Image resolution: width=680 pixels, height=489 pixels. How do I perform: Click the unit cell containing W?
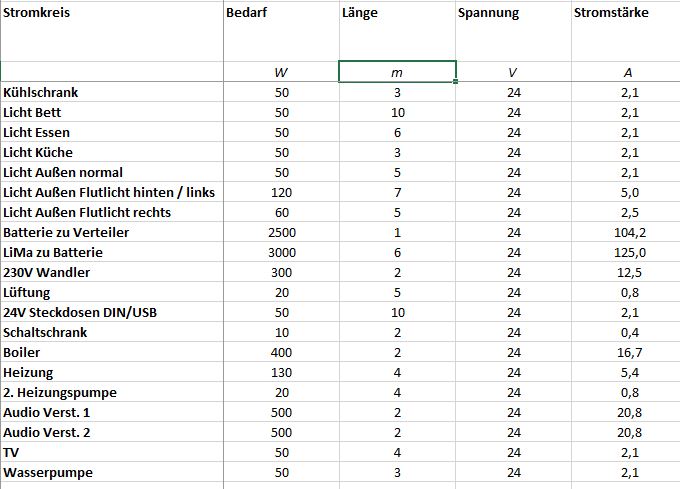(x=281, y=72)
